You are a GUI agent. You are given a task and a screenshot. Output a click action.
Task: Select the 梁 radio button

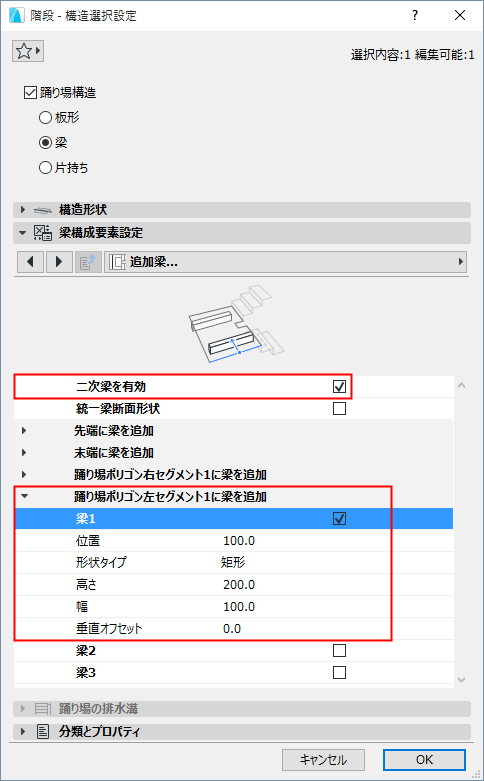[45, 143]
